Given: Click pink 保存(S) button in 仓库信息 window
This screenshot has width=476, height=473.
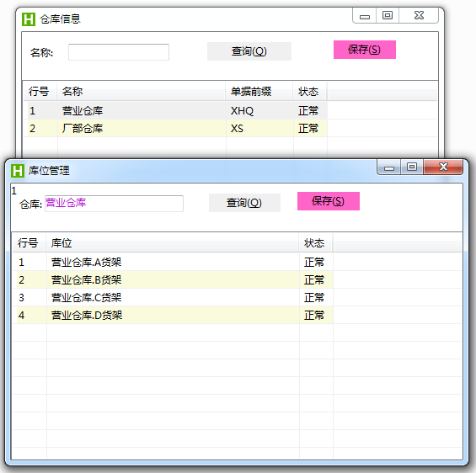Looking at the screenshot, I should [365, 50].
